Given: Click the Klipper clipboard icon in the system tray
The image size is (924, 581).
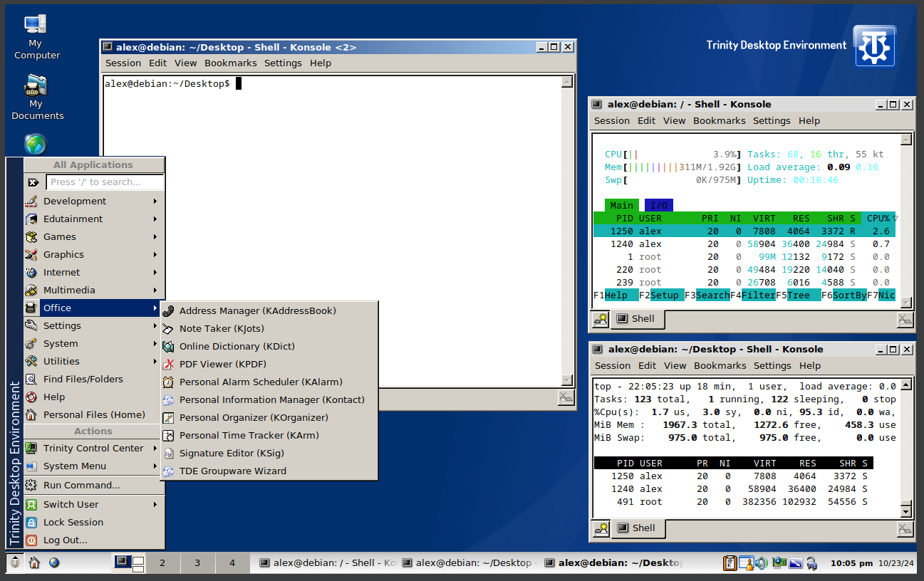Looking at the screenshot, I should pos(730,563).
